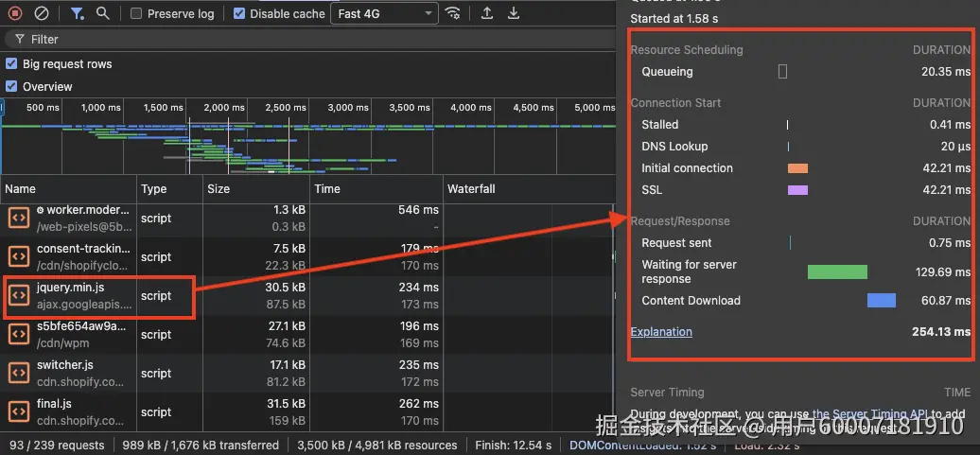Click script icon for final.js row
This screenshot has height=455, width=980.
pyautogui.click(x=19, y=411)
